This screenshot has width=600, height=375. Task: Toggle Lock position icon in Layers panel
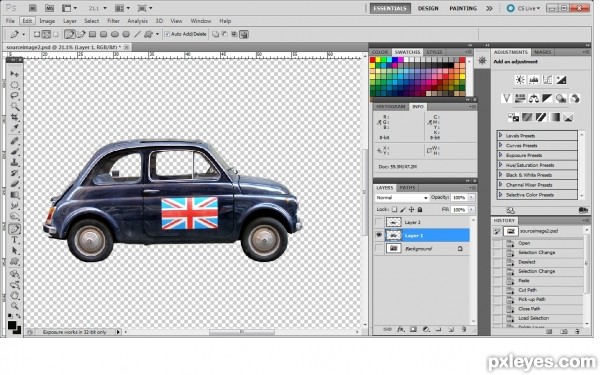(x=411, y=209)
